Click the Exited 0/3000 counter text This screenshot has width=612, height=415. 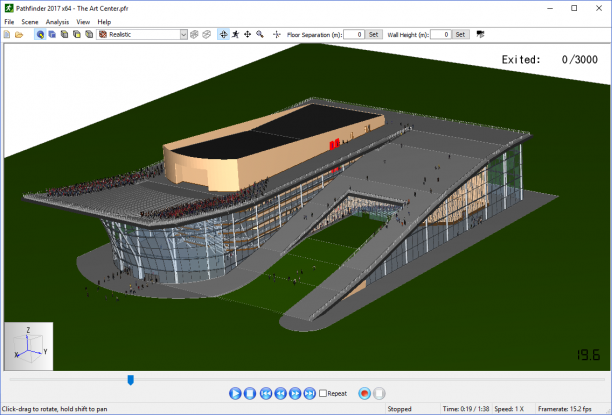(x=550, y=59)
